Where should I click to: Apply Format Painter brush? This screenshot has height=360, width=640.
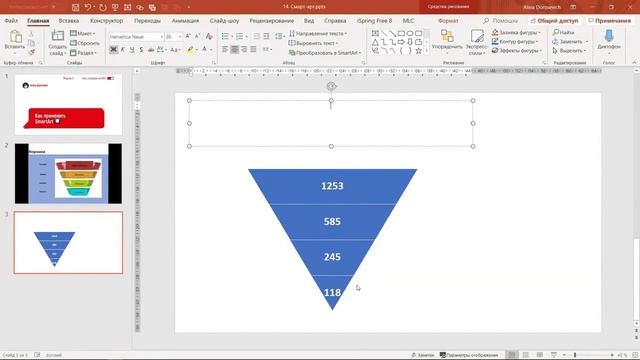(31, 52)
